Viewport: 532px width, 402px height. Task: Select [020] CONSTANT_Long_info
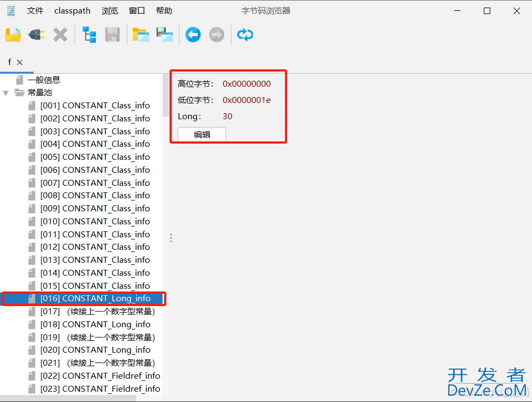coord(95,350)
